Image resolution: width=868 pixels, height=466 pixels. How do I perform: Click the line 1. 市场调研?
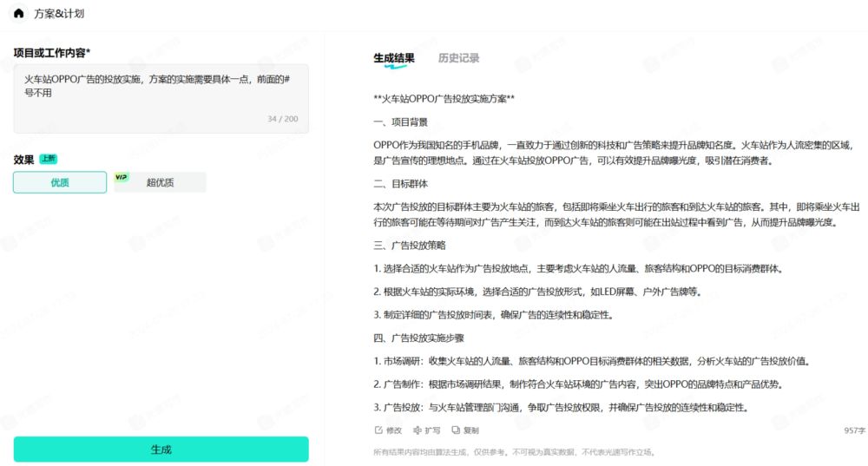click(x=593, y=361)
